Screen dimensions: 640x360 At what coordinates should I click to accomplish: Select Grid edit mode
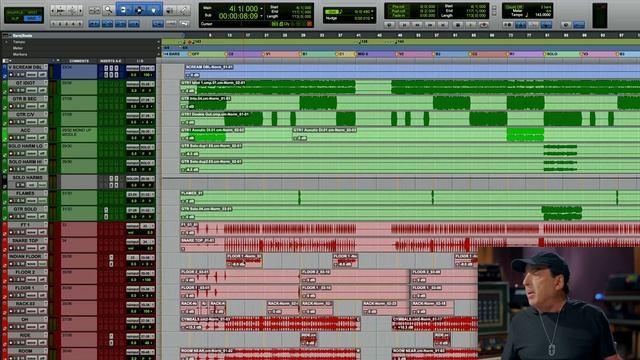pos(33,18)
